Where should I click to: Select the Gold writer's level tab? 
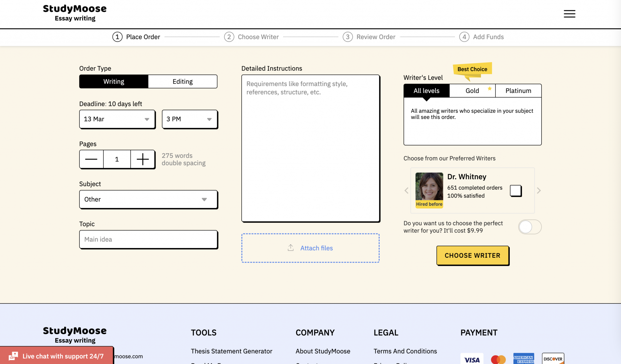pos(472,91)
